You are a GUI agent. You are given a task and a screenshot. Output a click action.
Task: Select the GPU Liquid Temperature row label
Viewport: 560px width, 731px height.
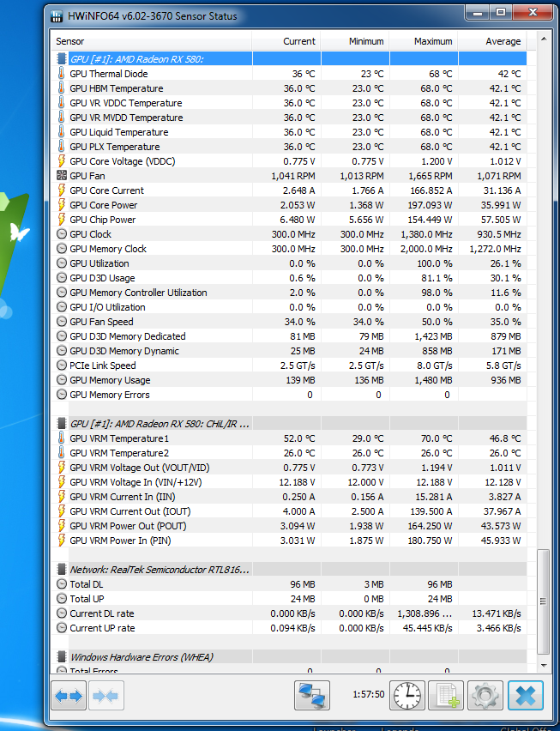(119, 132)
